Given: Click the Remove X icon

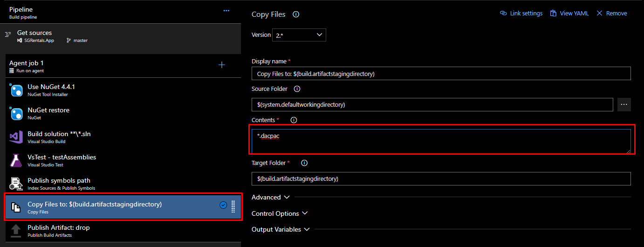Looking at the screenshot, I should 600,14.
